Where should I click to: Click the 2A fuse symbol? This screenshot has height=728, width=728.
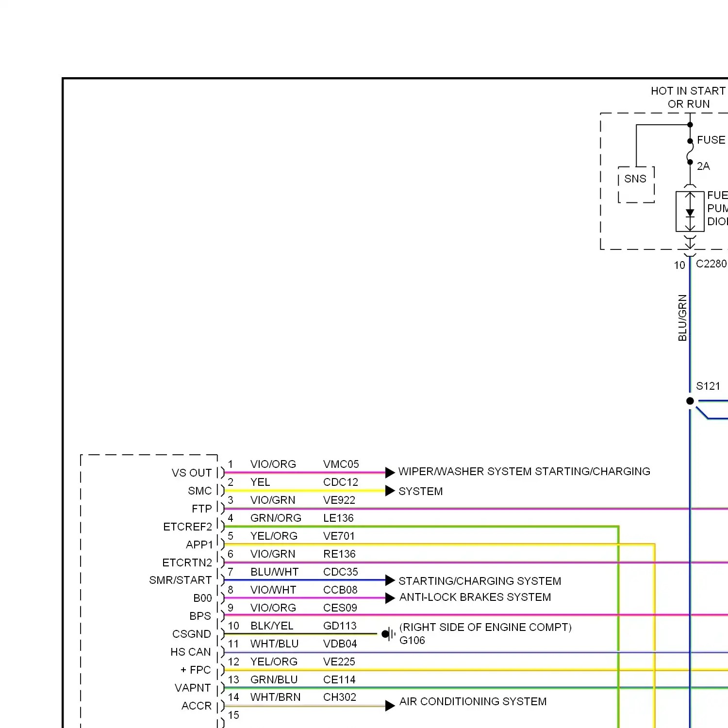690,152
